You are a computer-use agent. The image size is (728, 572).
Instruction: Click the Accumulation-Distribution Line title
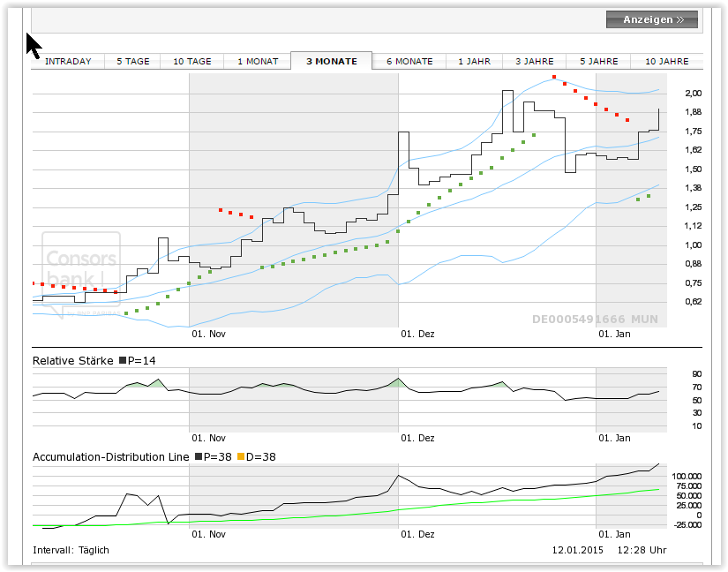pyautogui.click(x=110, y=457)
